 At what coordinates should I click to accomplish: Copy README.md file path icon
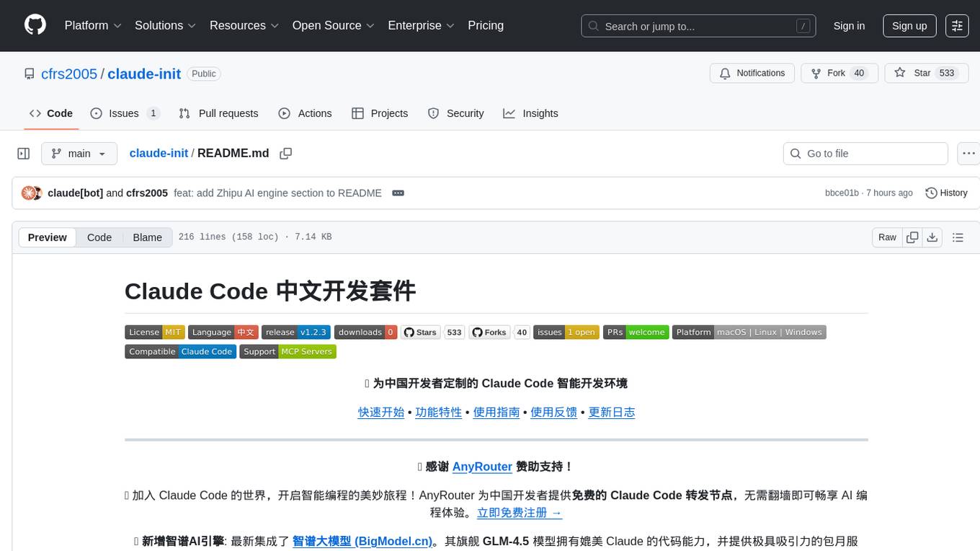tap(286, 154)
